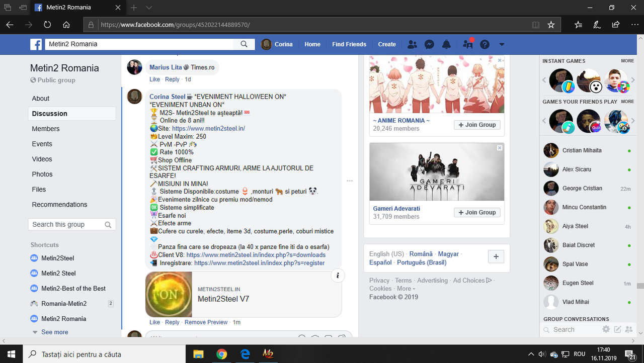Expand See more shortcuts
The width and height of the screenshot is (644, 363).
tap(54, 332)
